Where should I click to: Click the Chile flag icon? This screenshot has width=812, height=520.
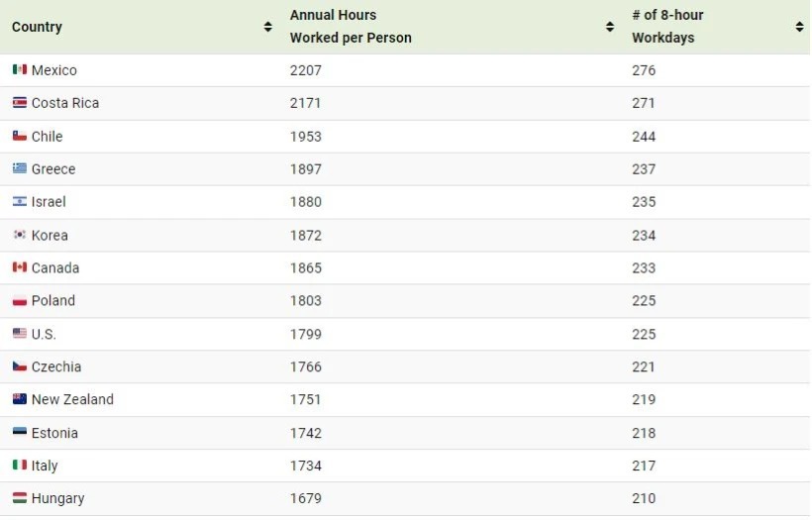click(x=20, y=136)
